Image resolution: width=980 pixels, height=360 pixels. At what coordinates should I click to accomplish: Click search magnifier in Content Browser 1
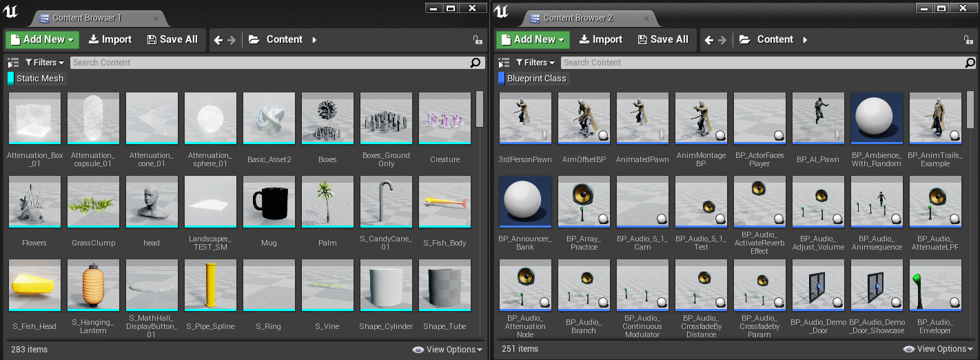click(x=476, y=63)
